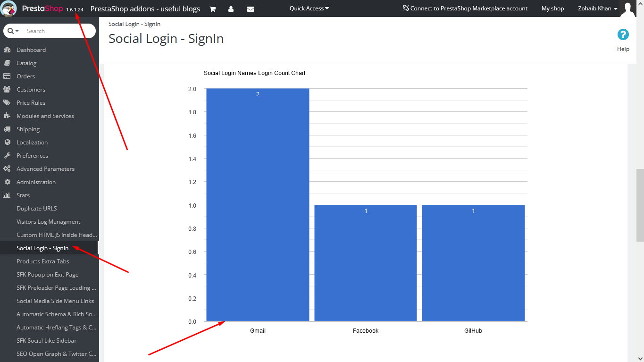Click the Shipping truck icon in sidebar
644x362 pixels.
click(x=7, y=129)
